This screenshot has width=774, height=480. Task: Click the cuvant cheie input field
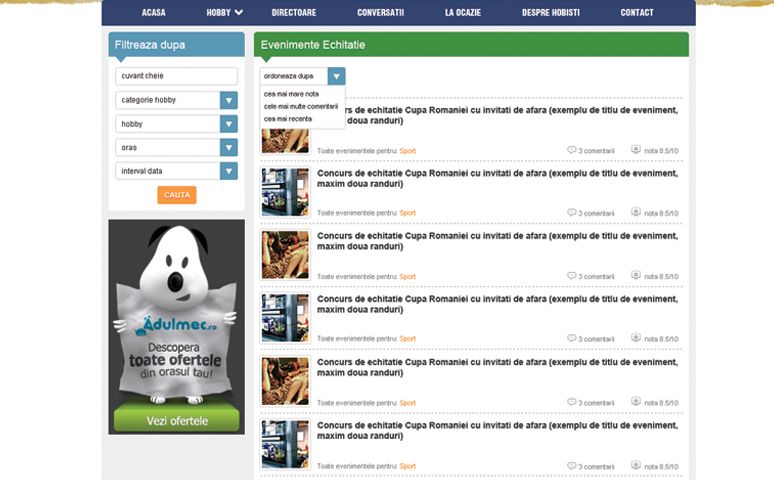click(x=176, y=76)
